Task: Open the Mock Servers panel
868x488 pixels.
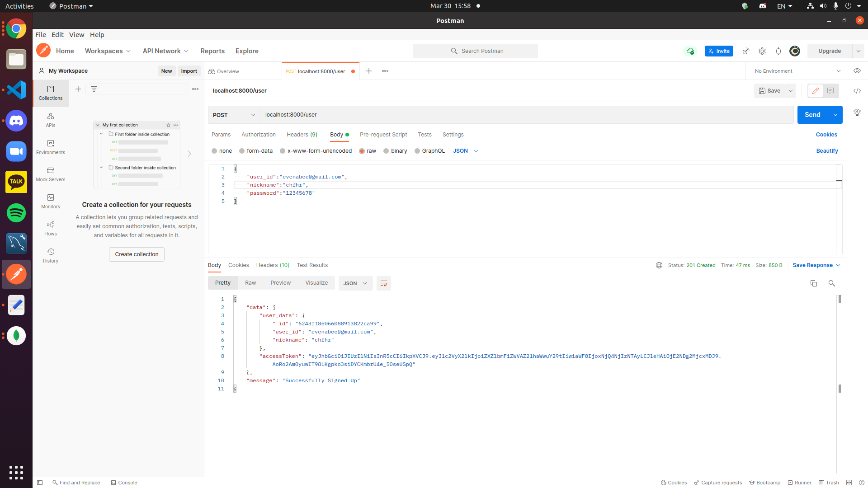Action: 51,174
